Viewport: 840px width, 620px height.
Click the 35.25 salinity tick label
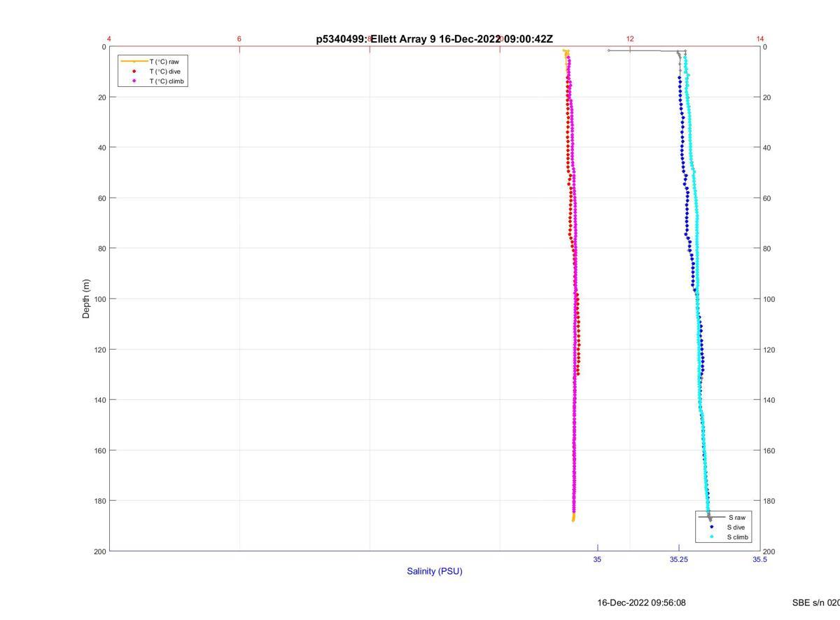tap(678, 560)
